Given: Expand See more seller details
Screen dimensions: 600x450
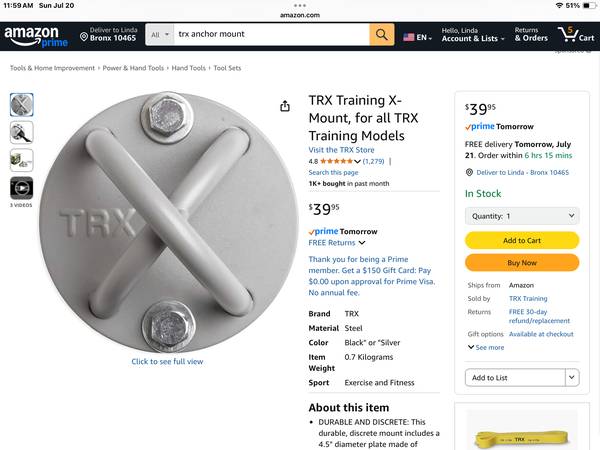Looking at the screenshot, I should [x=486, y=347].
